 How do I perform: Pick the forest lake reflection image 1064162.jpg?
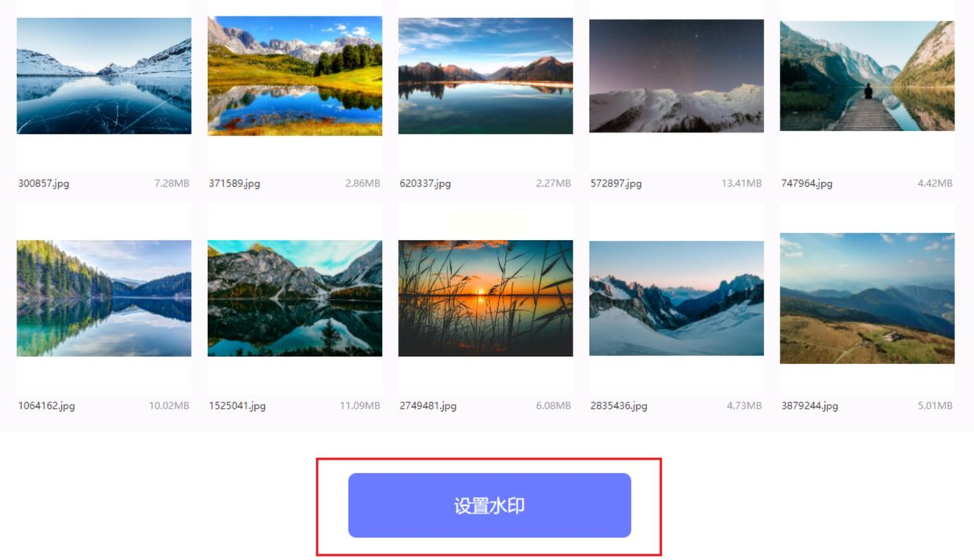(104, 298)
